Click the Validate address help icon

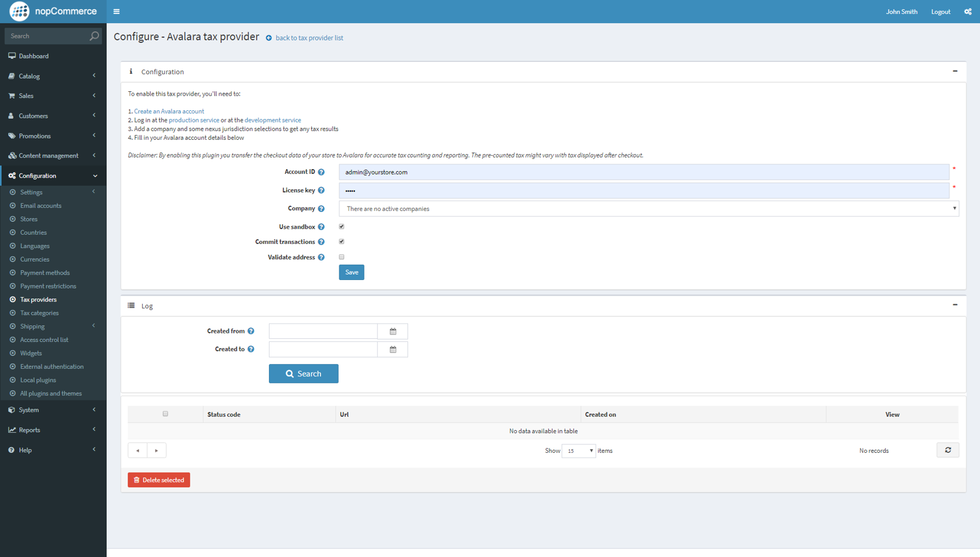321,257
